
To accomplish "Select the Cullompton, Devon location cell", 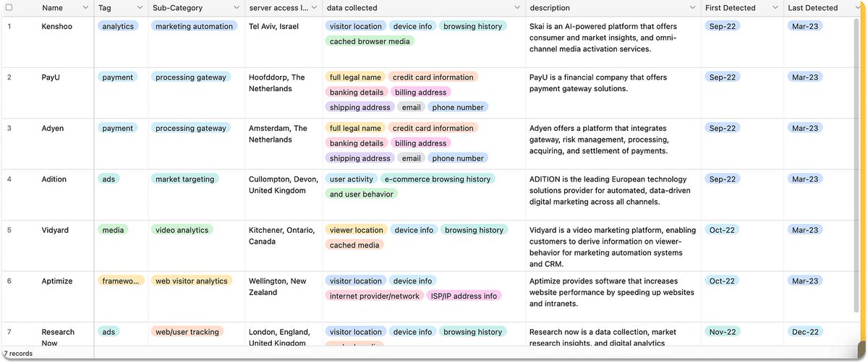I will click(x=284, y=195).
